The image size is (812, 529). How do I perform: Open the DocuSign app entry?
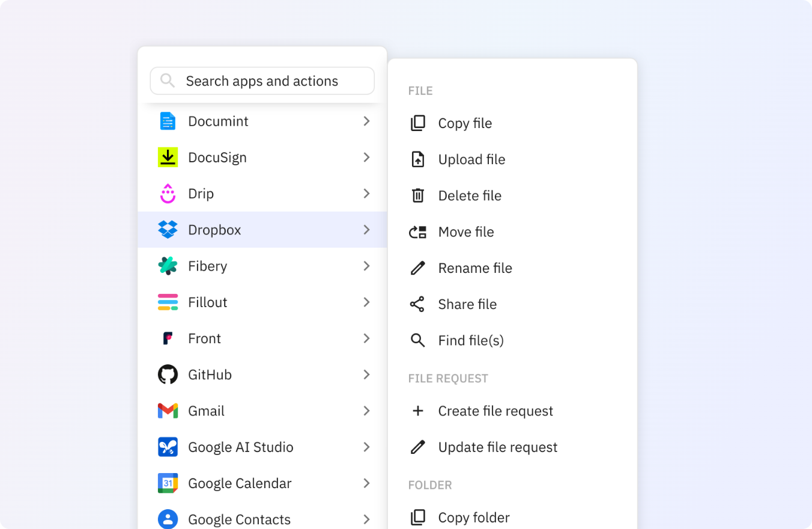[x=262, y=157]
